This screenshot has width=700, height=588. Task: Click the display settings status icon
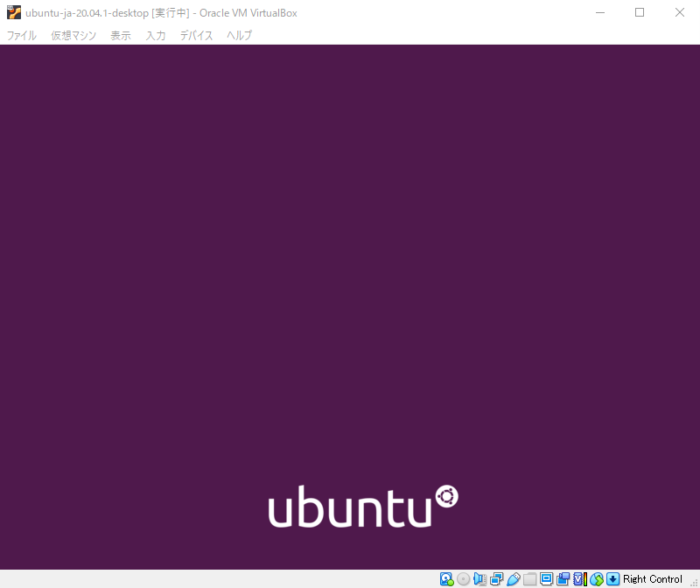546,579
